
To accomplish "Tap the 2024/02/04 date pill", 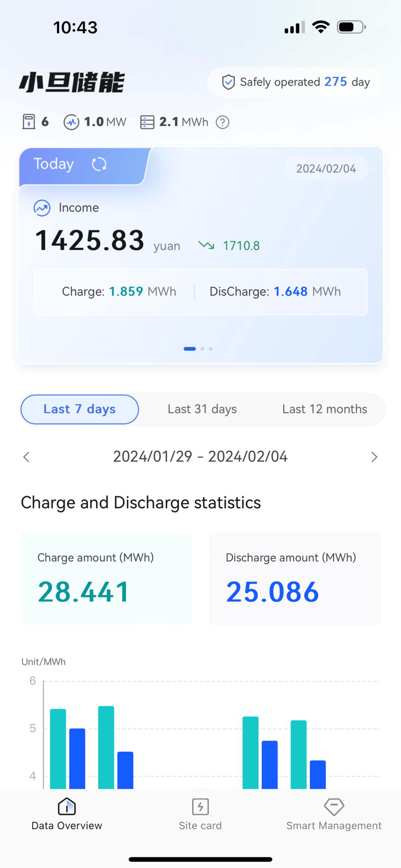I will (x=326, y=168).
